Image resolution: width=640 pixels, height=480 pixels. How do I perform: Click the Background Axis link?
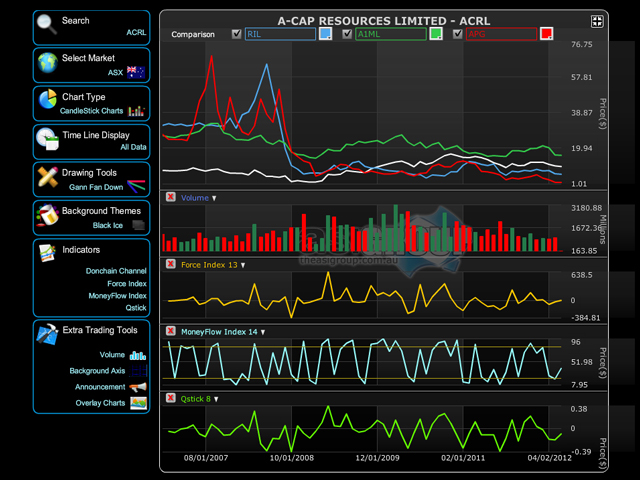pos(97,371)
